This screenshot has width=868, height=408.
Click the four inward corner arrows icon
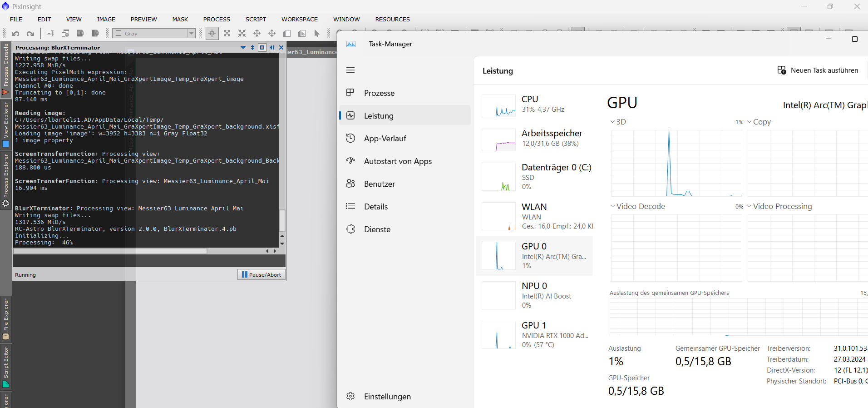[x=242, y=33]
